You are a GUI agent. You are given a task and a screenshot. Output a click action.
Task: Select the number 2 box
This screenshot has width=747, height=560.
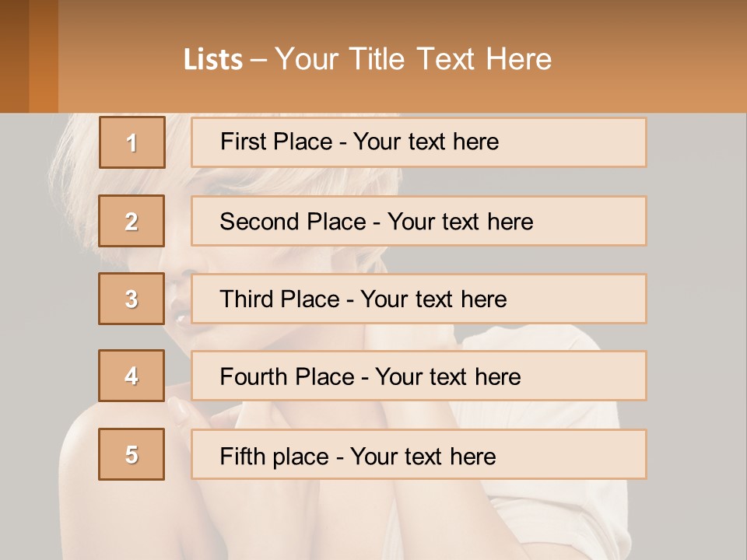(x=132, y=221)
